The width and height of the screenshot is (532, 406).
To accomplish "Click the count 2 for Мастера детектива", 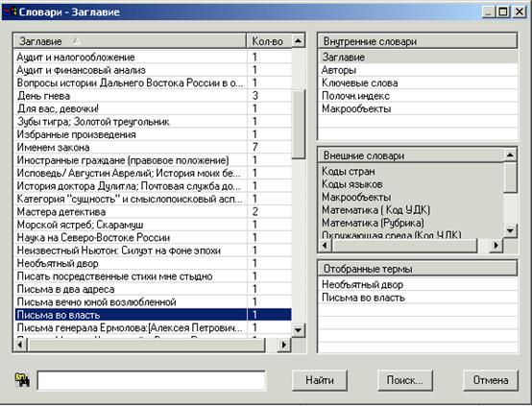I will [255, 212].
